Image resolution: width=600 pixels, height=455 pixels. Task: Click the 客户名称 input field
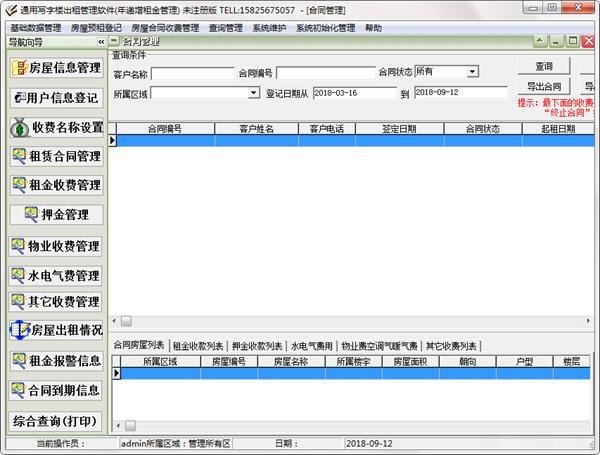pyautogui.click(x=192, y=73)
